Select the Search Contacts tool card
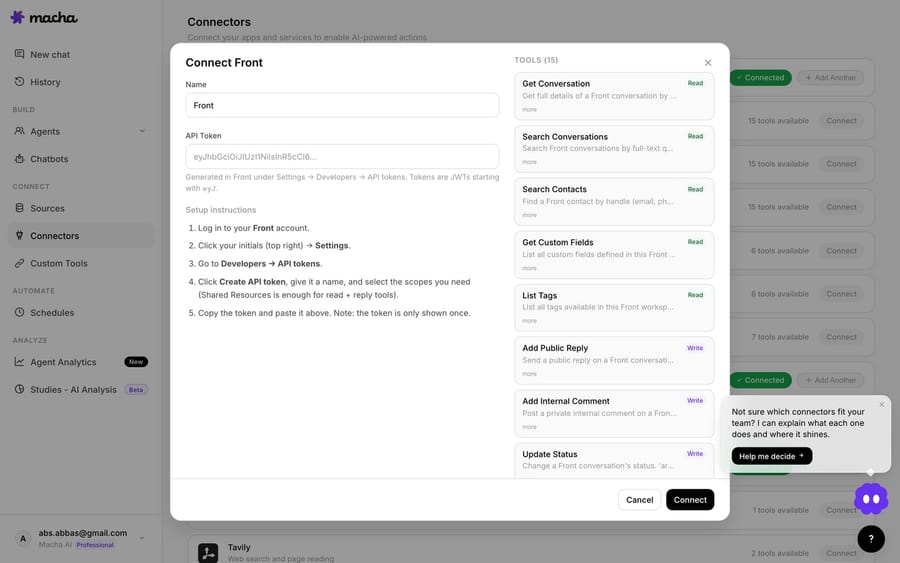This screenshot has width=900, height=563. pos(614,201)
